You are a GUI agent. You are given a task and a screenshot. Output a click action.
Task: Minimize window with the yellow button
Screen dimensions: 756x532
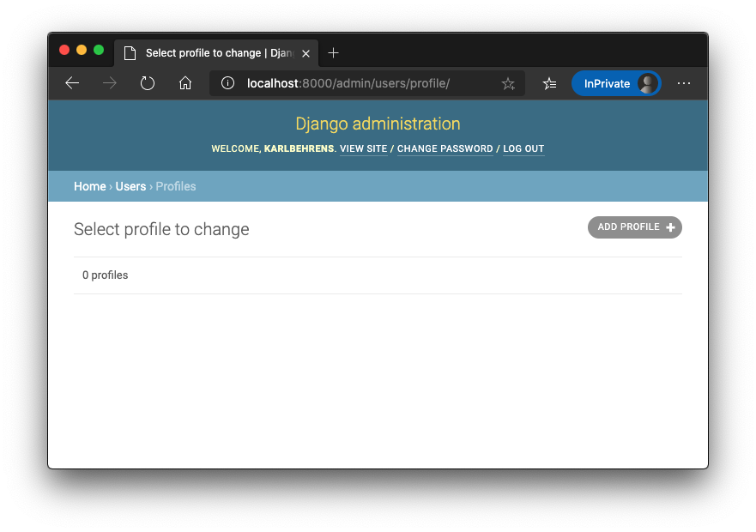click(82, 50)
